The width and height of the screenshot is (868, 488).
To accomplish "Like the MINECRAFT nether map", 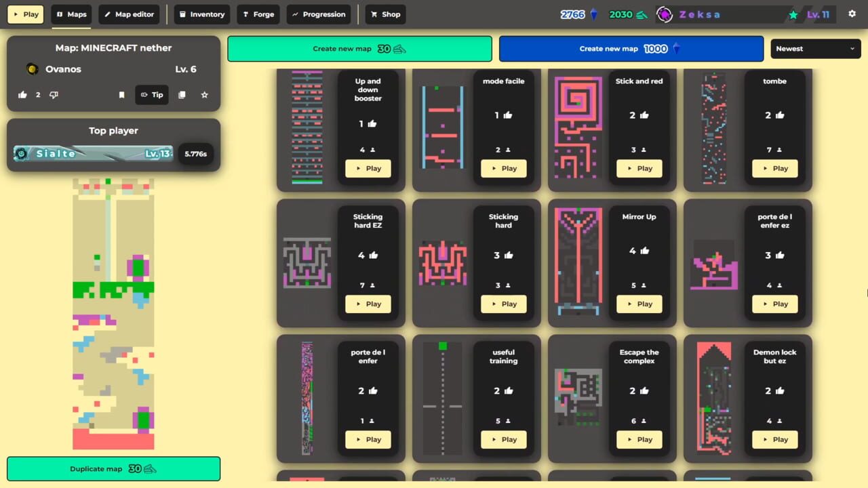I will coord(22,95).
